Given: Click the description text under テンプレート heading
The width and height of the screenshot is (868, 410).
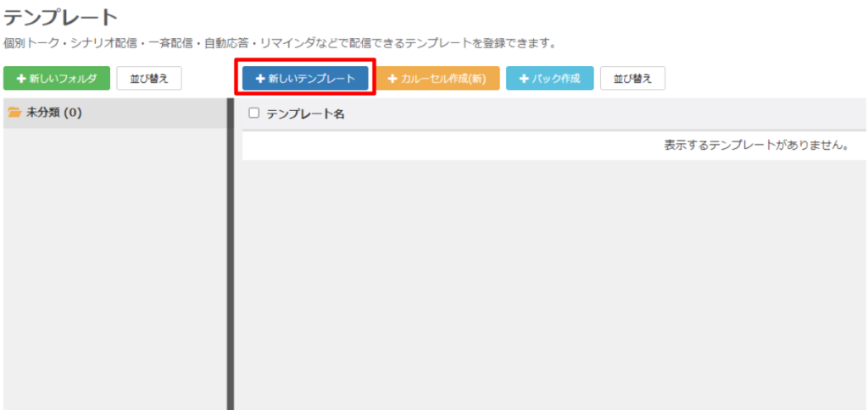Looking at the screenshot, I should tap(280, 43).
